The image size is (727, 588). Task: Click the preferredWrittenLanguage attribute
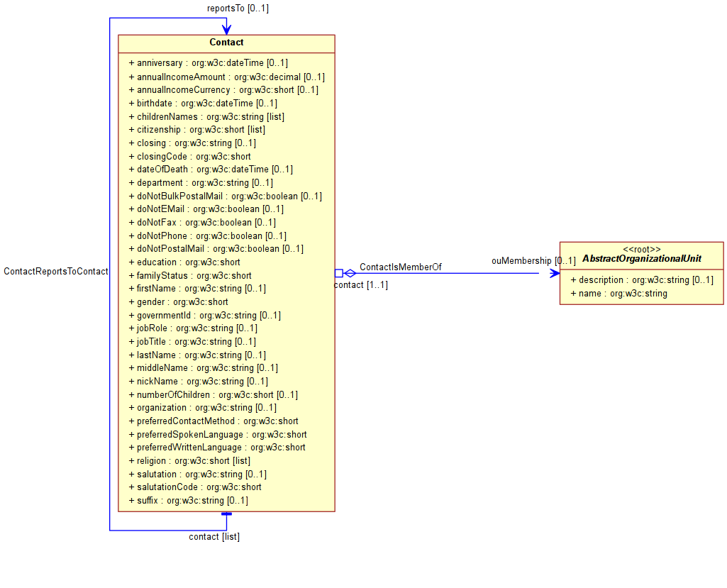coord(217,448)
